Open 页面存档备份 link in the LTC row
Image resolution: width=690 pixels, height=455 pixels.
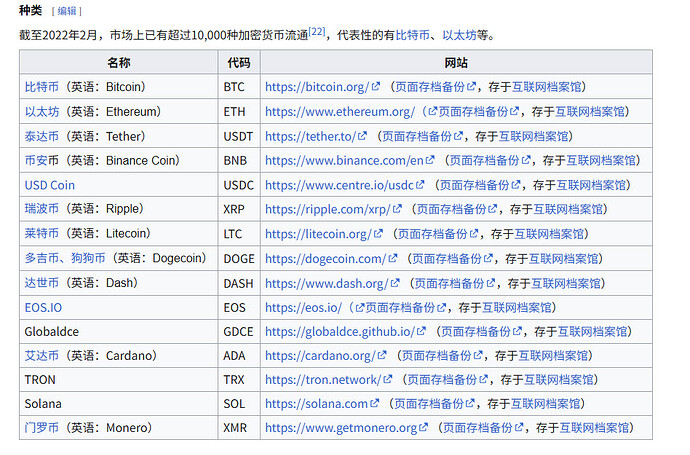point(438,234)
